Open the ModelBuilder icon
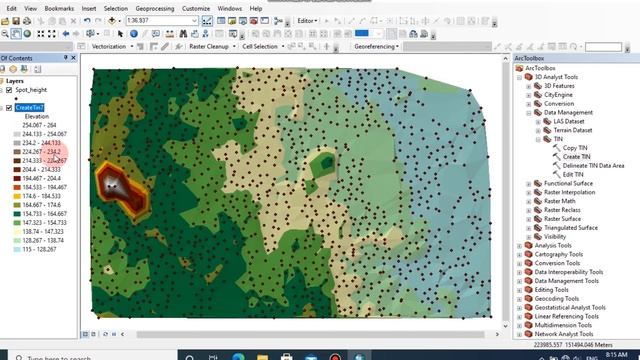Image resolution: width=640 pixels, height=360 pixels. click(278, 21)
